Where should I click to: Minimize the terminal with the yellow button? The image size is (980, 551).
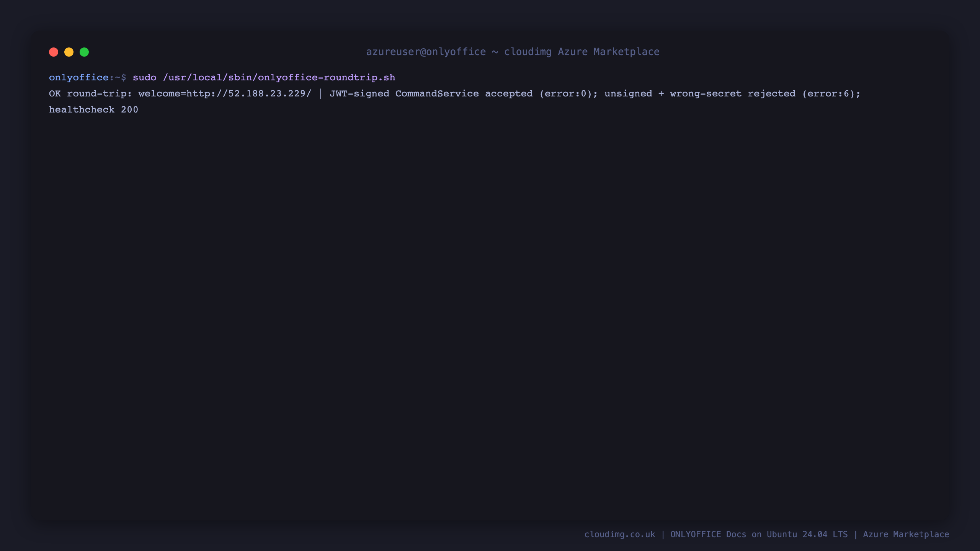[x=69, y=52]
